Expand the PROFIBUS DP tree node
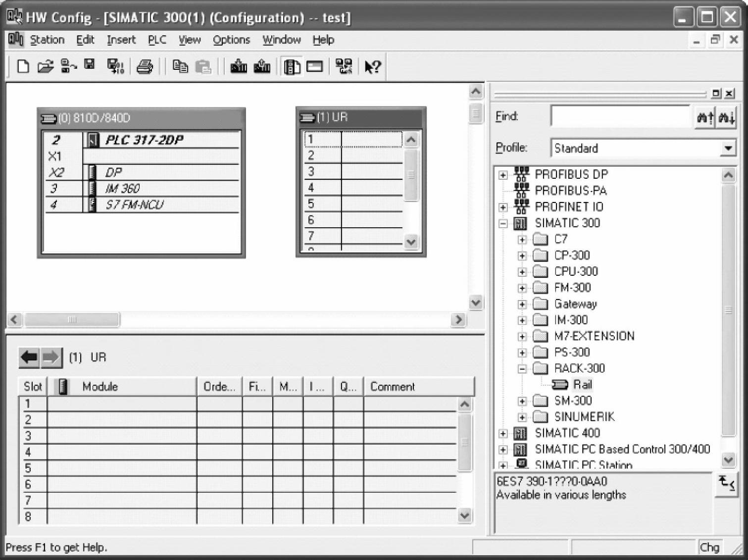 pos(503,175)
